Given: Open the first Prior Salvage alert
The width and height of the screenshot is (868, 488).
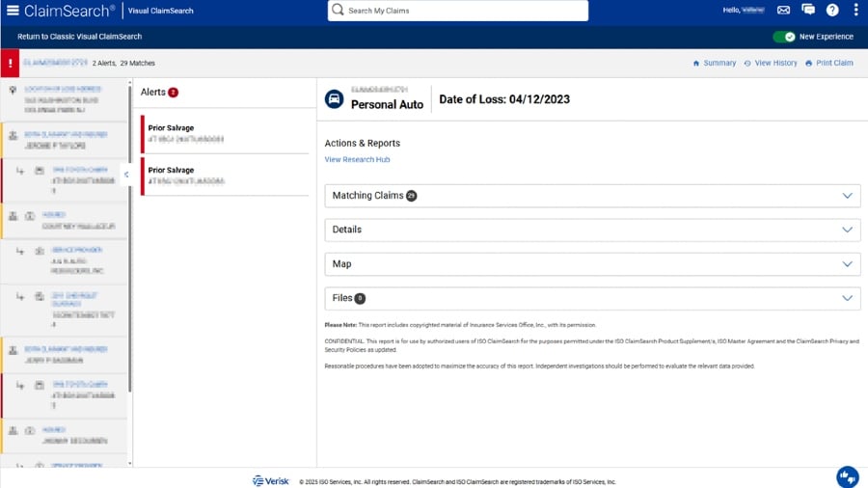Looking at the screenshot, I should (x=224, y=133).
